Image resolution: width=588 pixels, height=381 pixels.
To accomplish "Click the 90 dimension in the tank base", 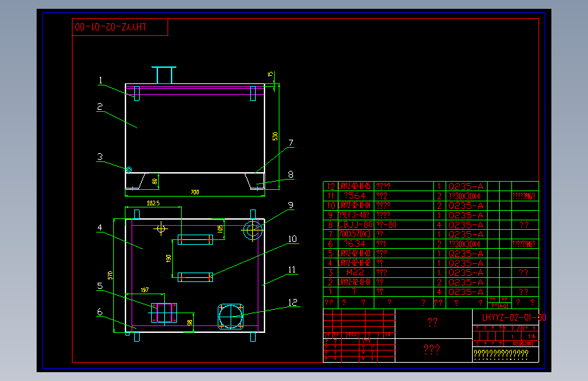I will (x=154, y=181).
